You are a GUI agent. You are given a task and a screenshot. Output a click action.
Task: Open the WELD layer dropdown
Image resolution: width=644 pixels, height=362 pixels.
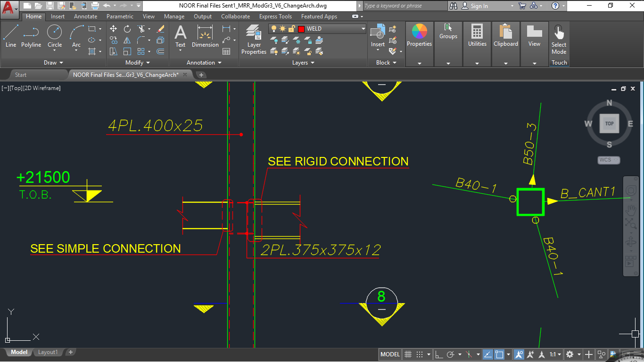click(x=363, y=29)
